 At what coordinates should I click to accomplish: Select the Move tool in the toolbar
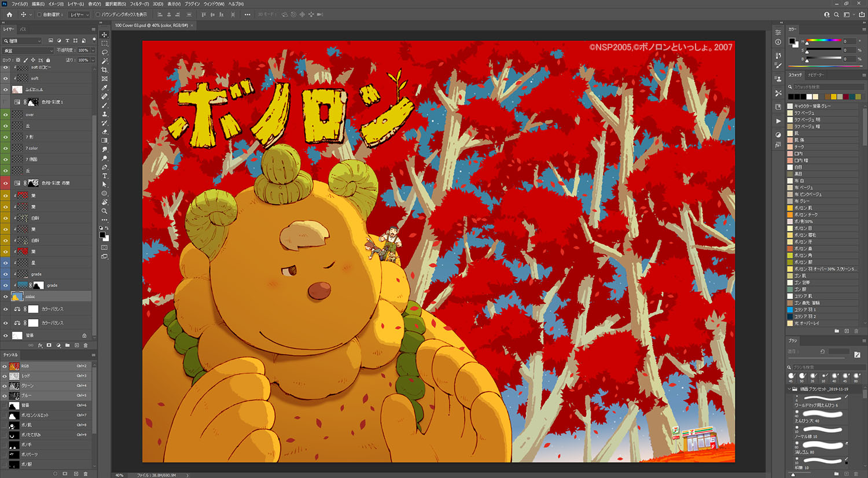[x=105, y=35]
